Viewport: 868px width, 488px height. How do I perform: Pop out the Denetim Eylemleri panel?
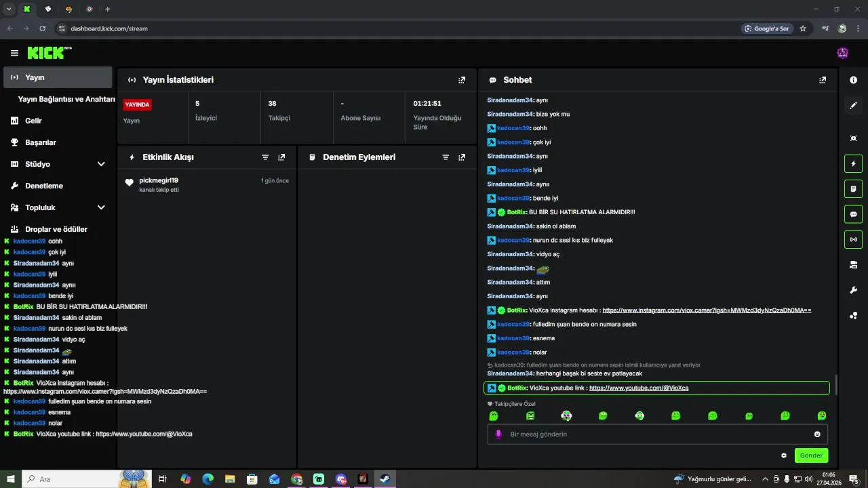[462, 157]
